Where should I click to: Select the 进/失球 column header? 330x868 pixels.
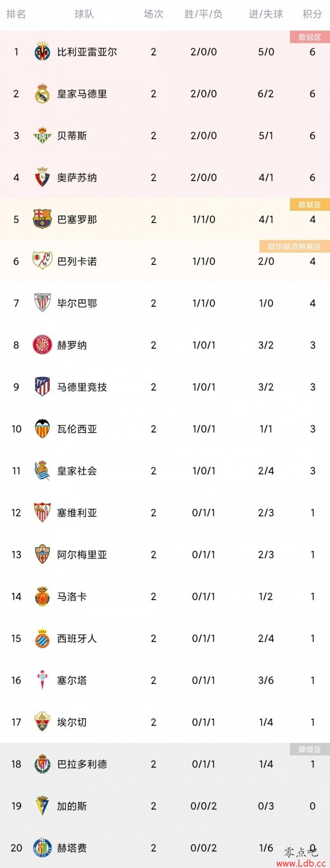[266, 14]
